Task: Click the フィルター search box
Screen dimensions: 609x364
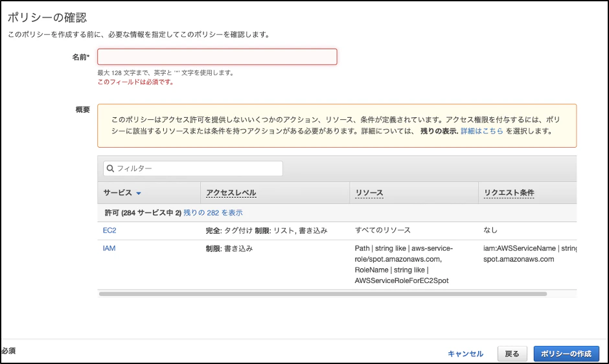Action: [x=193, y=168]
